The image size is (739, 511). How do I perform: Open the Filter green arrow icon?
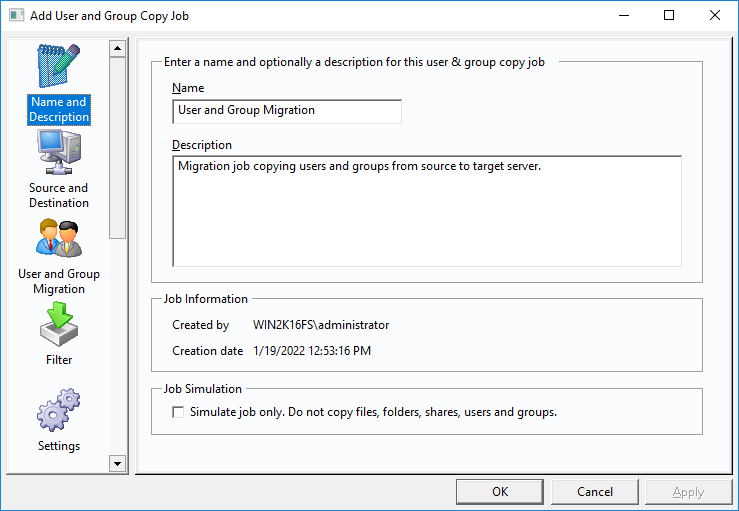point(59,324)
